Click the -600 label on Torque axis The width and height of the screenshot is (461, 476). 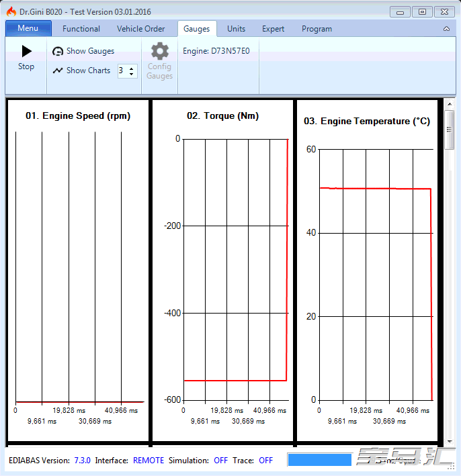pyautogui.click(x=172, y=400)
